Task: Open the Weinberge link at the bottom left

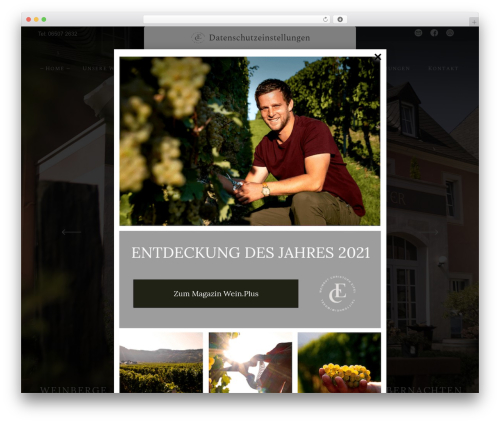Action: (73, 389)
